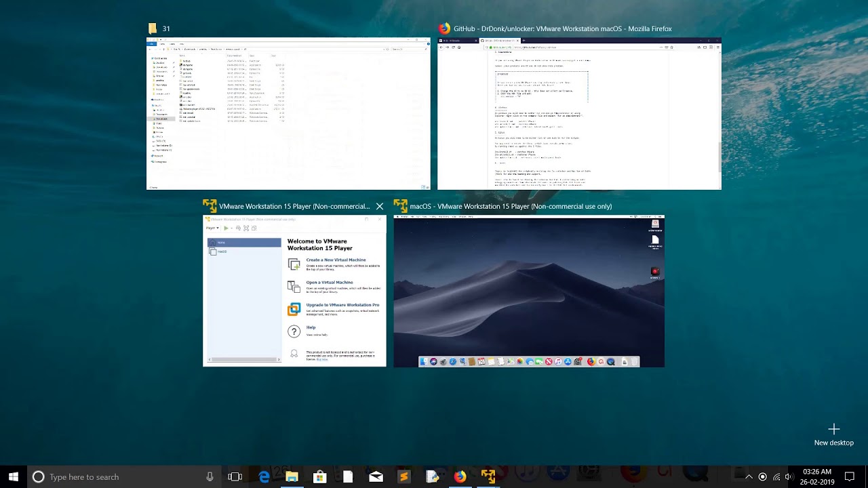This screenshot has height=488, width=868.
Task: Click the VMware icon beside the macOS window title
Action: [x=400, y=206]
